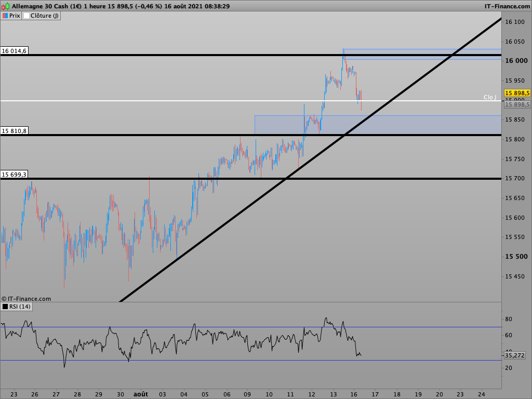The height and width of the screenshot is (399, 532).
Task: Click the yellow 15 898,5 current price tag
Action: (517, 93)
